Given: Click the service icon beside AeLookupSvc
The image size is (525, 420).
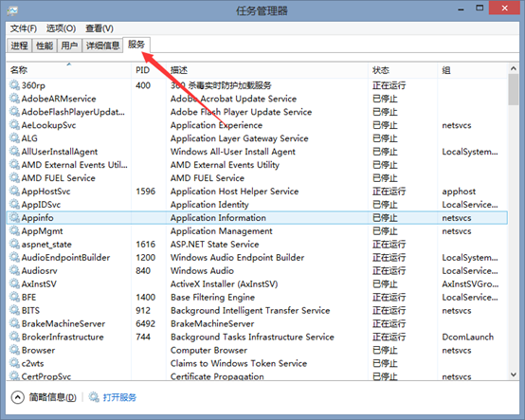Looking at the screenshot, I should coord(14,125).
